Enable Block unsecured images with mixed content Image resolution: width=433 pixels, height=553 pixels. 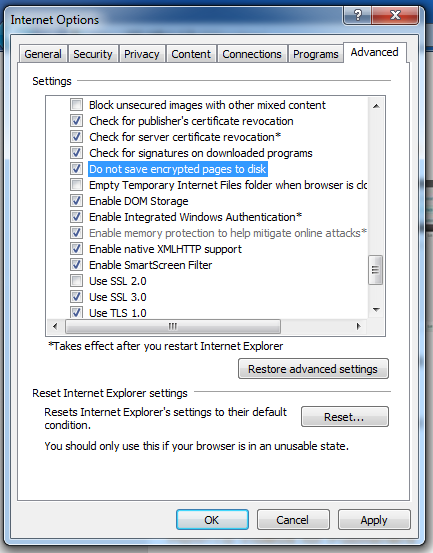[77, 105]
